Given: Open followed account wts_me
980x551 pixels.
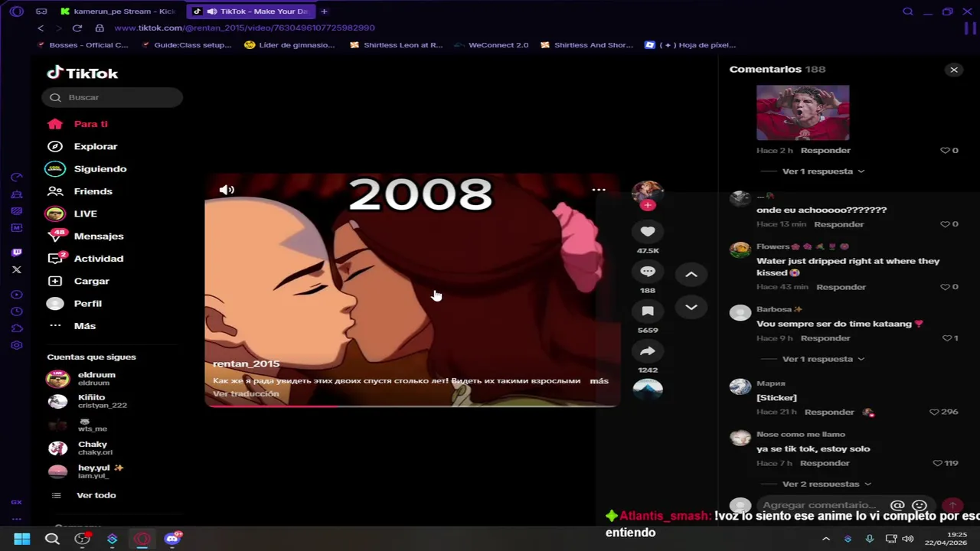Looking at the screenshot, I should [x=92, y=425].
